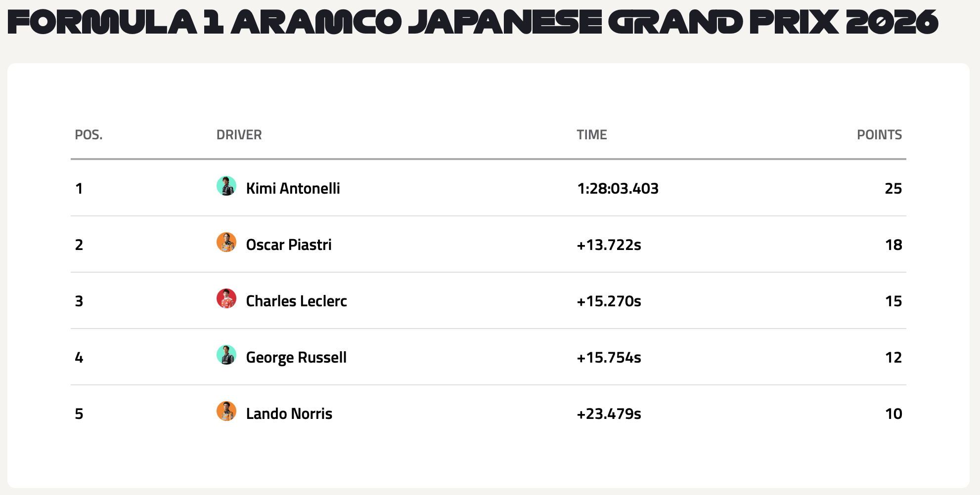Viewport: 980px width, 495px height.
Task: Click Oscar Piastri's driver avatar icon
Action: (226, 243)
